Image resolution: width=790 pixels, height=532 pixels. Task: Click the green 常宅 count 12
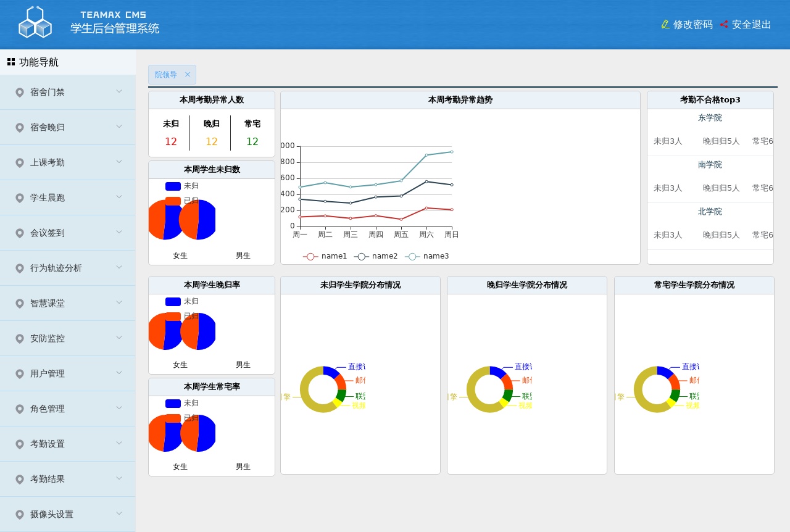coord(252,142)
